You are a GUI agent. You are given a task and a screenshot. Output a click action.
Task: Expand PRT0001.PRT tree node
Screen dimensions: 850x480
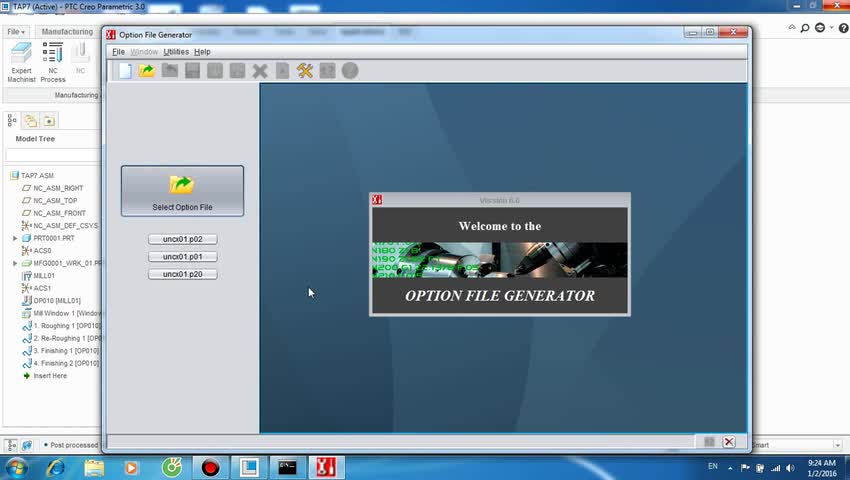pyautogui.click(x=15, y=238)
